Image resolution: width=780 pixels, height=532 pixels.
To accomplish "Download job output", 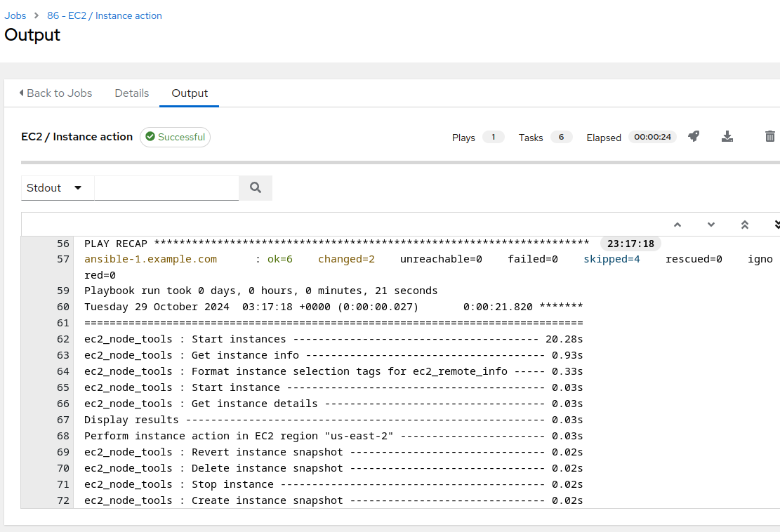I will pos(727,136).
